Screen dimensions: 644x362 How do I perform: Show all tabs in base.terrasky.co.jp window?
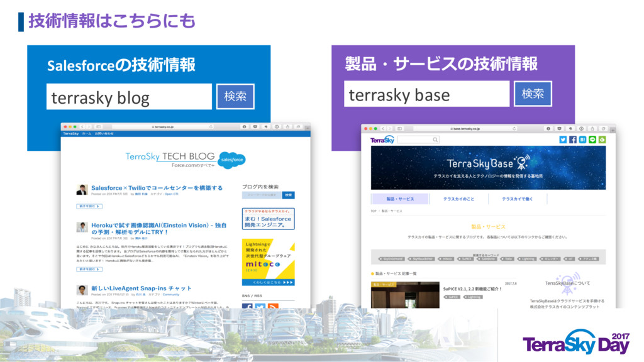pos(603,128)
